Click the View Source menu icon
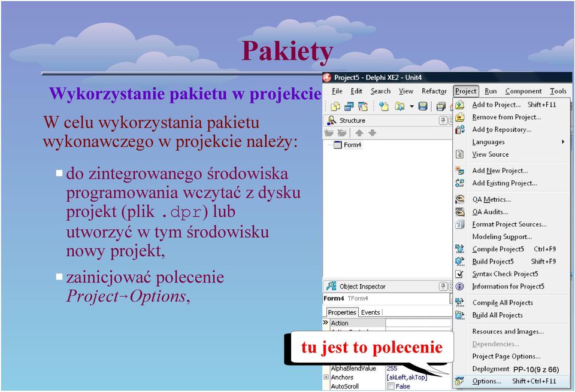Viewport: 575px width, 392px height. 459,154
